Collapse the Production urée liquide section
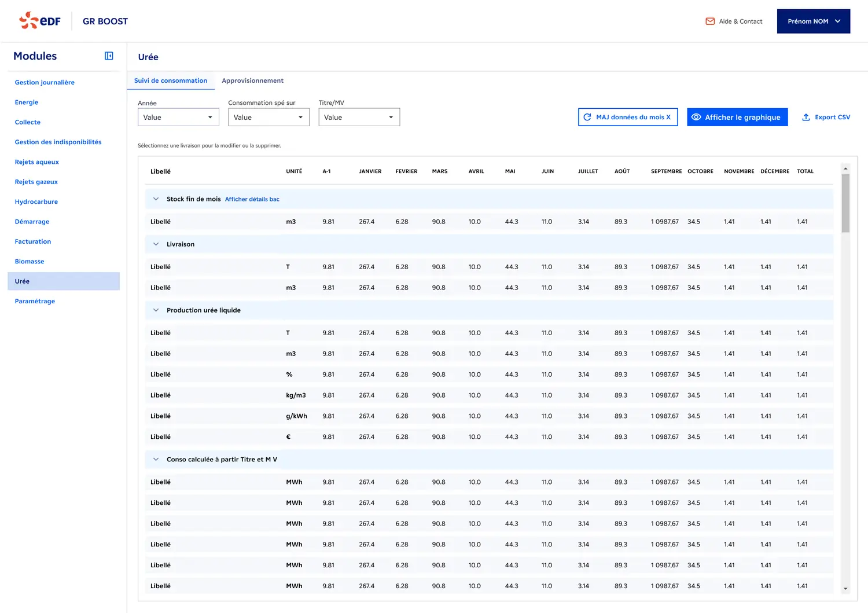868x613 pixels. click(156, 310)
